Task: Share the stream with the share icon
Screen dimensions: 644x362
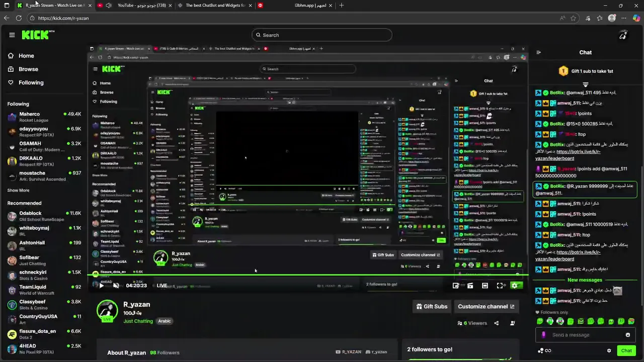Action: (497, 323)
